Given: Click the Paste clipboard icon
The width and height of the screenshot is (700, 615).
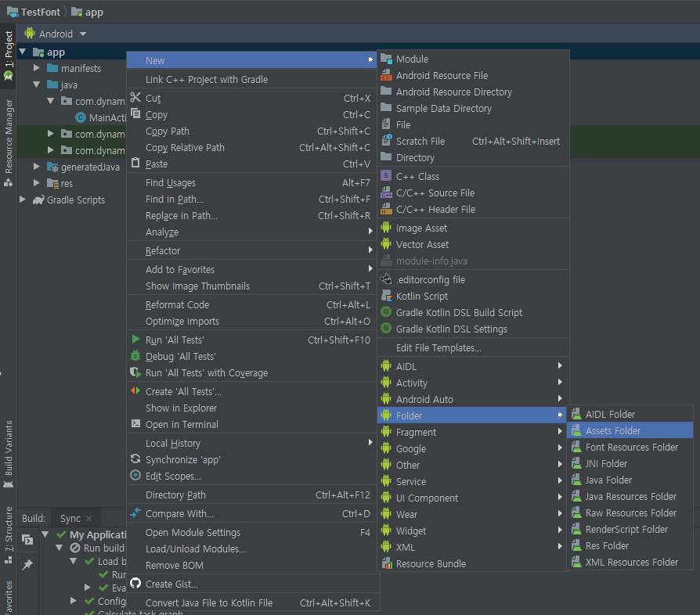Looking at the screenshot, I should pyautogui.click(x=135, y=163).
